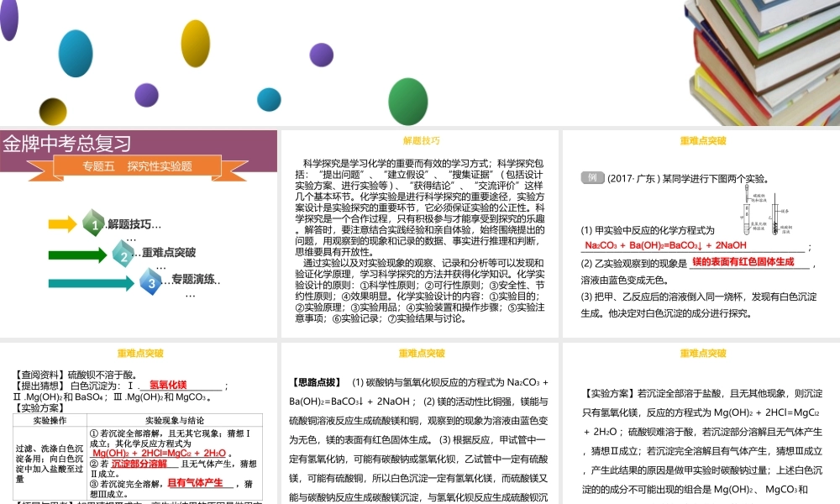Viewport: 840px width, 504px height.
Task: Click the green arrow pointing to 重难点突破
Action: click(x=77, y=255)
